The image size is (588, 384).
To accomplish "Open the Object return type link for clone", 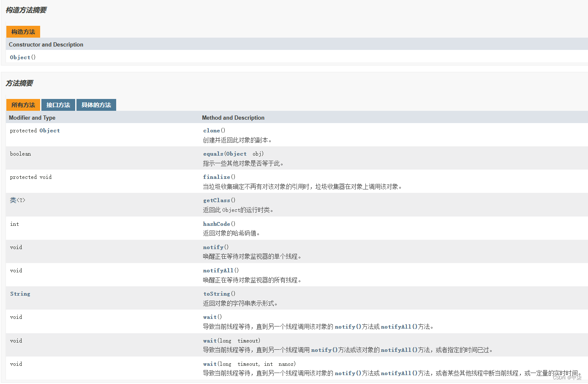I will (49, 130).
